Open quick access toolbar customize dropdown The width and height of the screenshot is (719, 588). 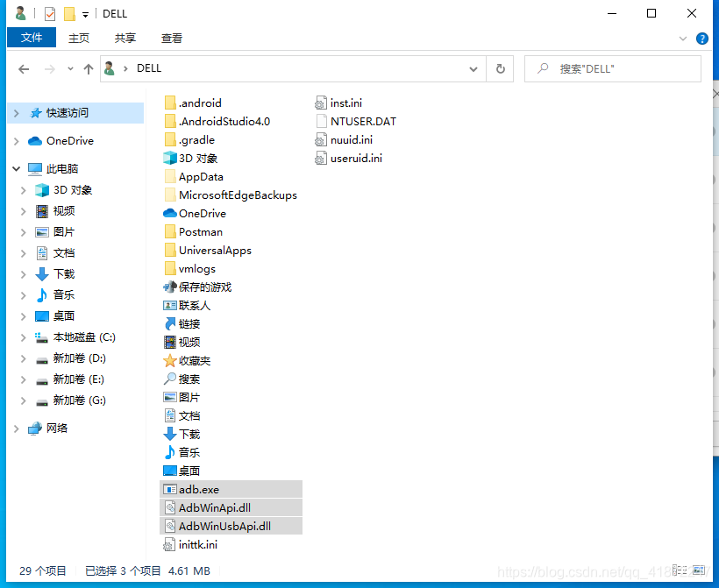85,15
